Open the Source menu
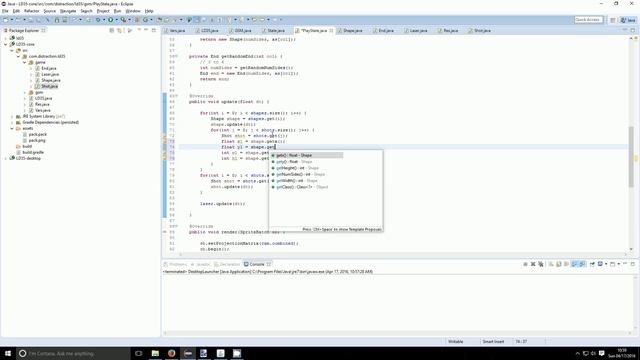This screenshot has height=360, width=640. [x=49, y=11]
